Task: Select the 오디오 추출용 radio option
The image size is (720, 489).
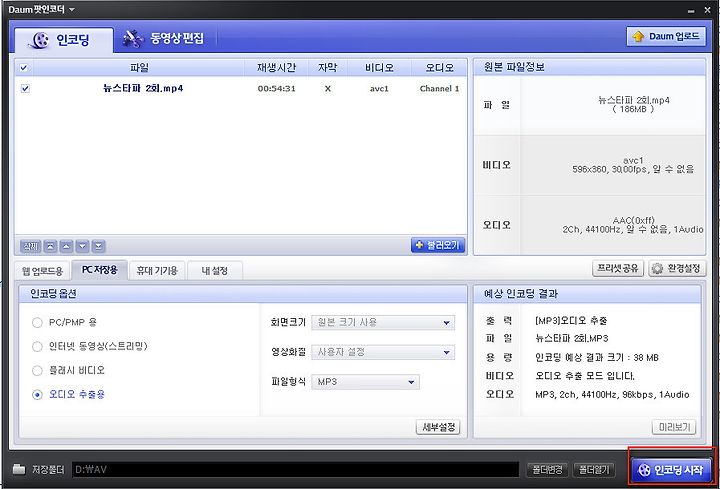Action: point(37,394)
